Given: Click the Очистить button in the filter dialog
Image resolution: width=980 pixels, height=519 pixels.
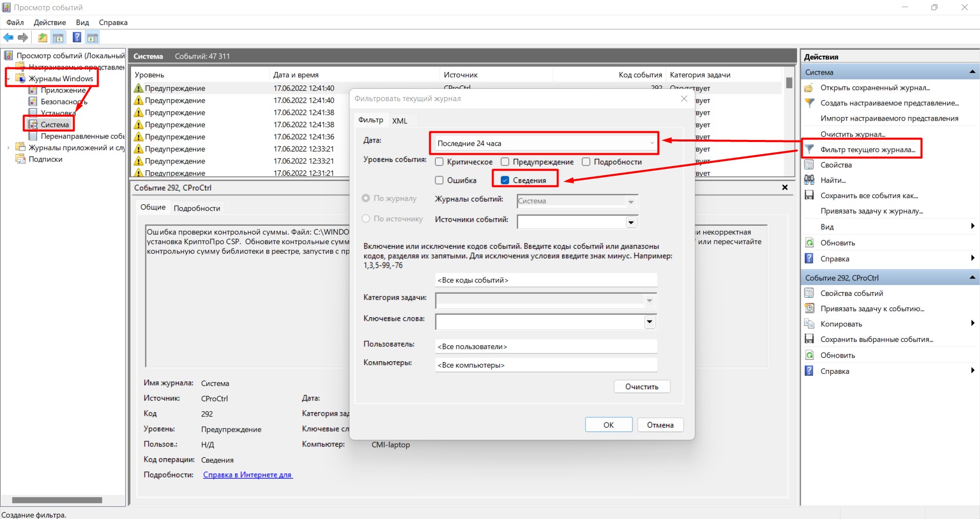Looking at the screenshot, I should (642, 387).
